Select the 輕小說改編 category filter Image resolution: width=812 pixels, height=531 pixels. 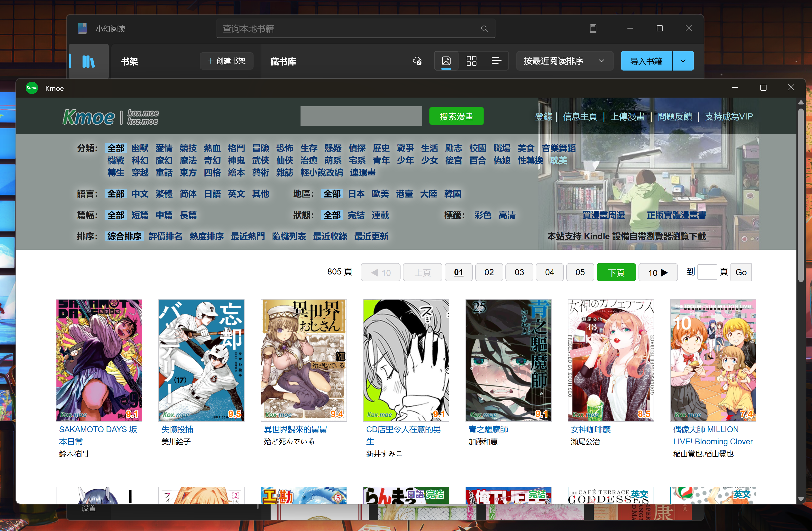tap(321, 173)
